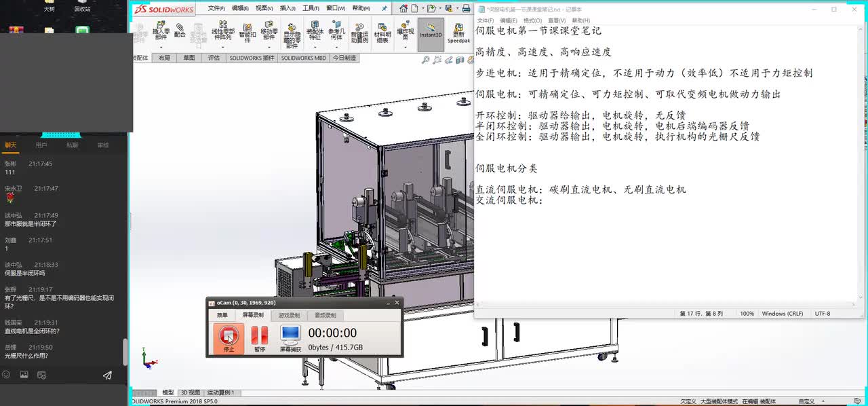
Task: Open Bill of Materials (材料明细表) tool
Action: 382,33
